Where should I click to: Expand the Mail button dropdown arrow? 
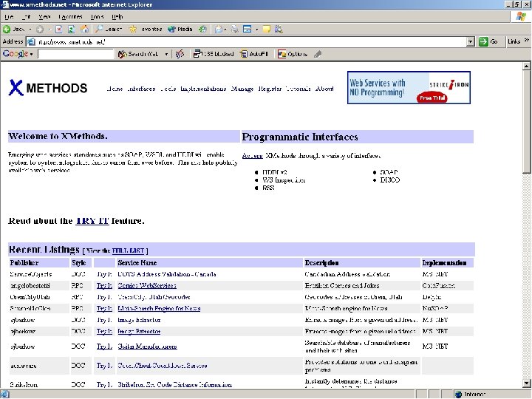coord(225,29)
